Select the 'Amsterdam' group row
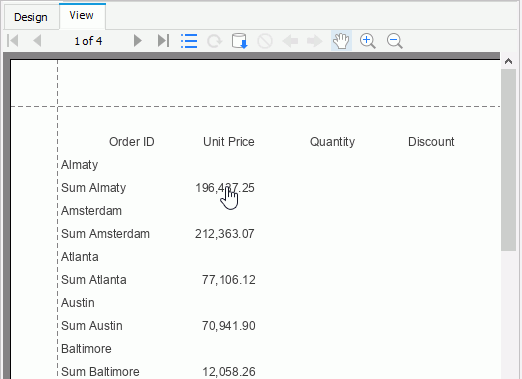This screenshot has width=522, height=379. coord(91,211)
